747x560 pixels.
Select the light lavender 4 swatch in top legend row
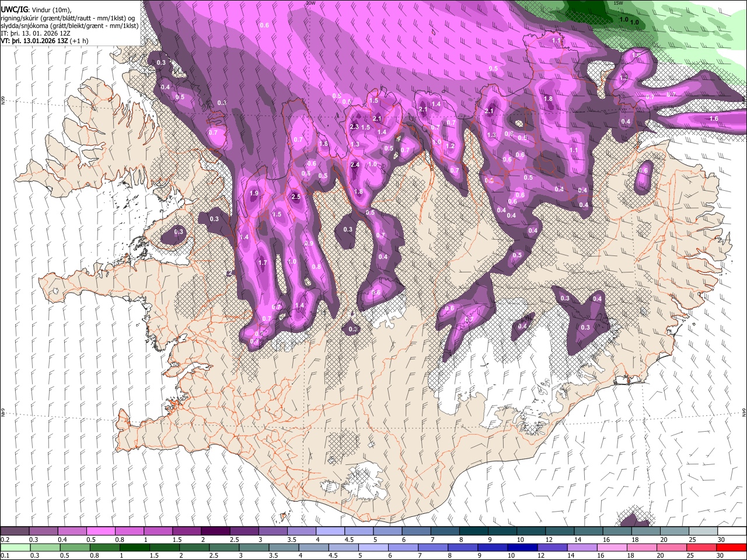pyautogui.click(x=330, y=531)
